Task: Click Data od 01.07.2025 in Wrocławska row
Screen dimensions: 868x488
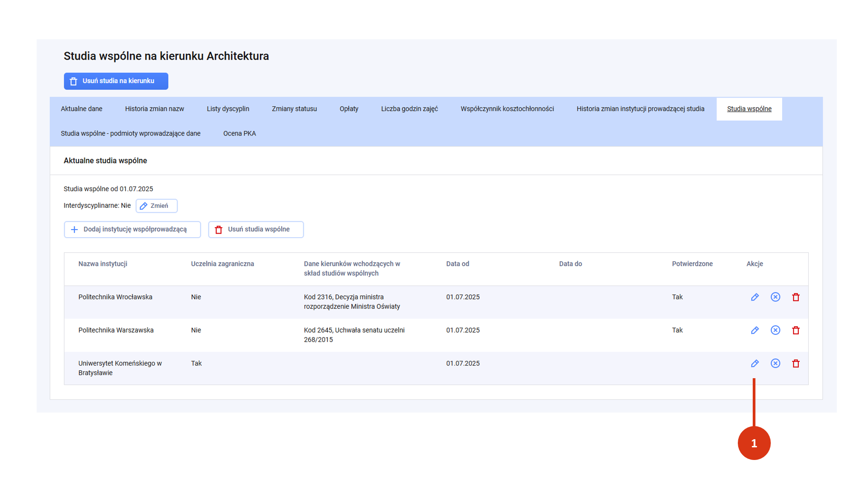Action: tap(463, 297)
